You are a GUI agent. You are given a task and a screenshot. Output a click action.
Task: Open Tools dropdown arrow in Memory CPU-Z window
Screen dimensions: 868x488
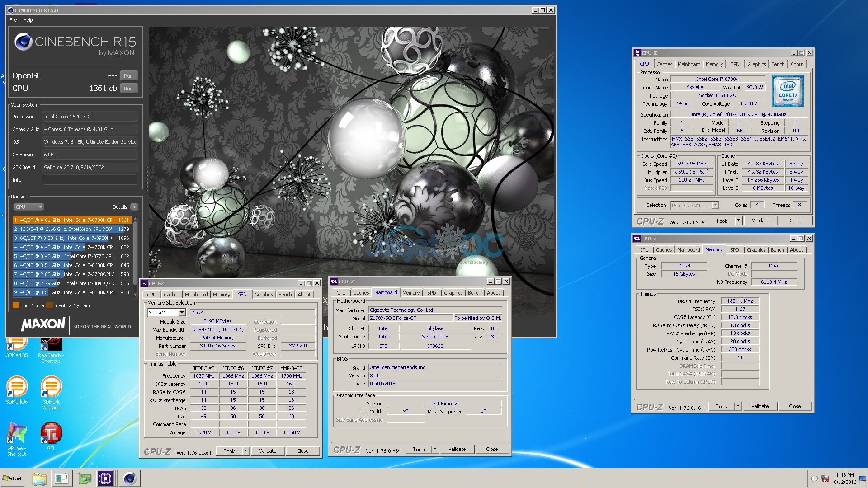pos(738,406)
